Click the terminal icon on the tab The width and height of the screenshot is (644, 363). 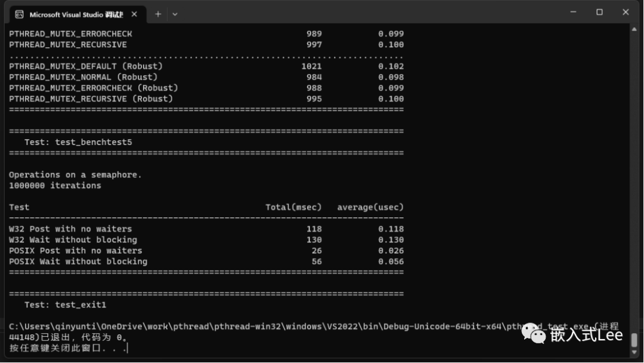pos(19,14)
